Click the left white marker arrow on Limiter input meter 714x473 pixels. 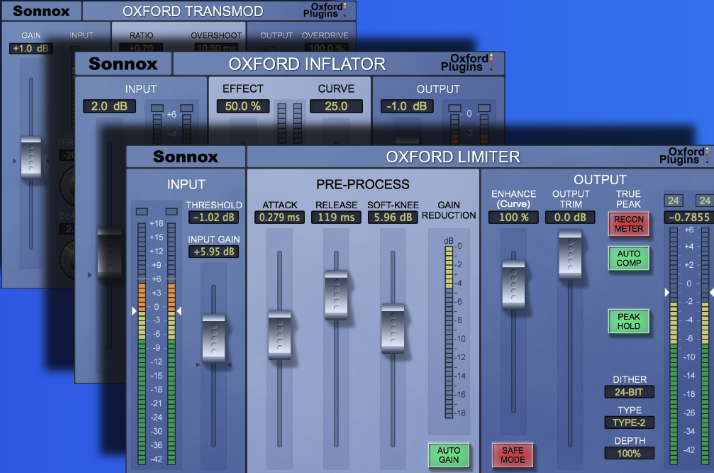[x=134, y=311]
